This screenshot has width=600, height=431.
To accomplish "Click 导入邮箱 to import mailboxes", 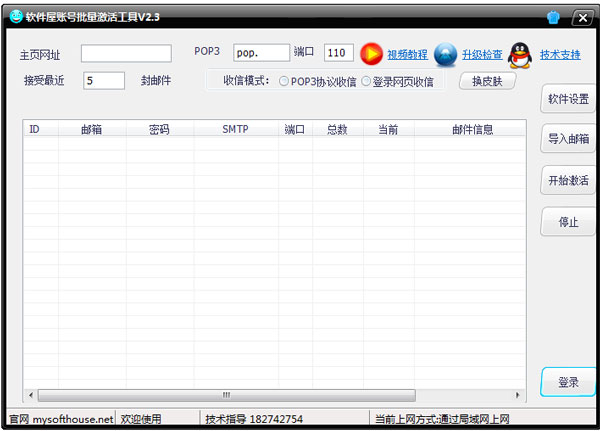I will [x=568, y=140].
